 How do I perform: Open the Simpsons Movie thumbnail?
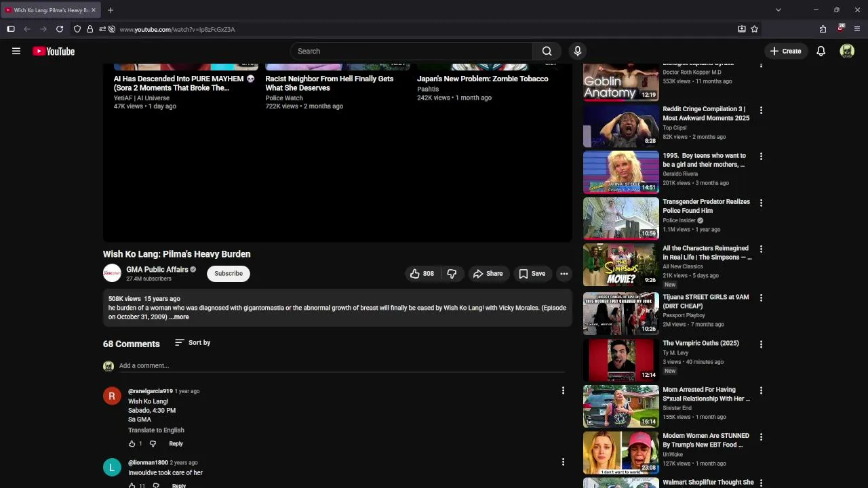pyautogui.click(x=620, y=265)
